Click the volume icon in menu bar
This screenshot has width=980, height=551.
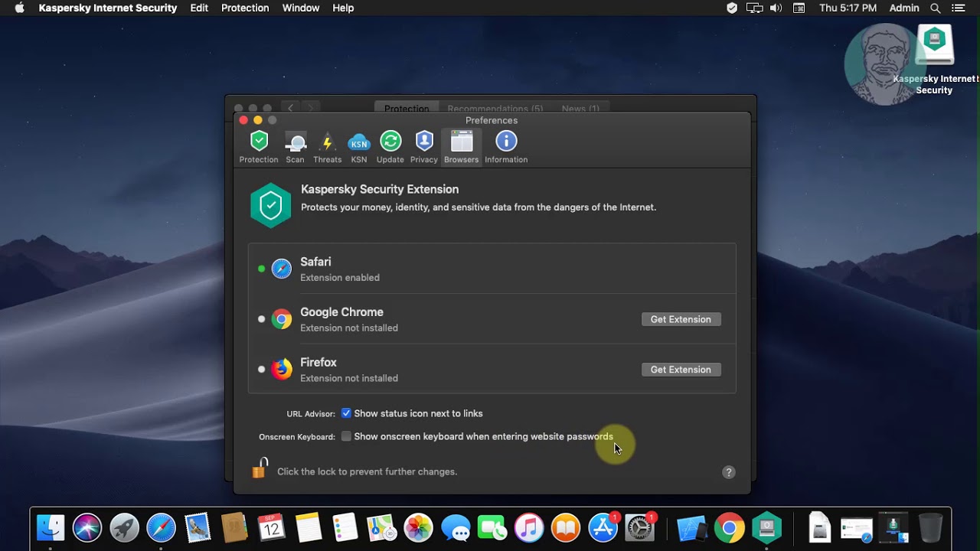tap(776, 8)
